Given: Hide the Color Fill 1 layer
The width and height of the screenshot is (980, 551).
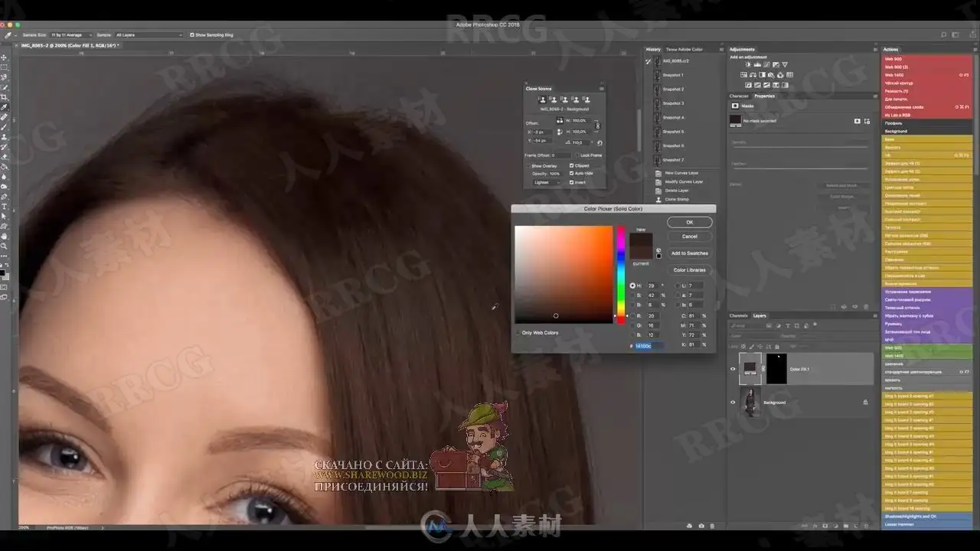Looking at the screenshot, I should coord(733,369).
